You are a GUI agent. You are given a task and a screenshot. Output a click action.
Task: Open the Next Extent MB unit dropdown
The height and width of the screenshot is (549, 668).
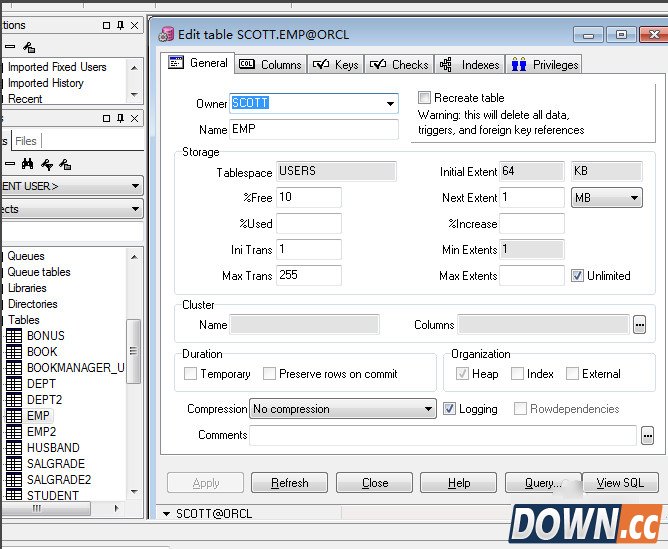(x=634, y=198)
